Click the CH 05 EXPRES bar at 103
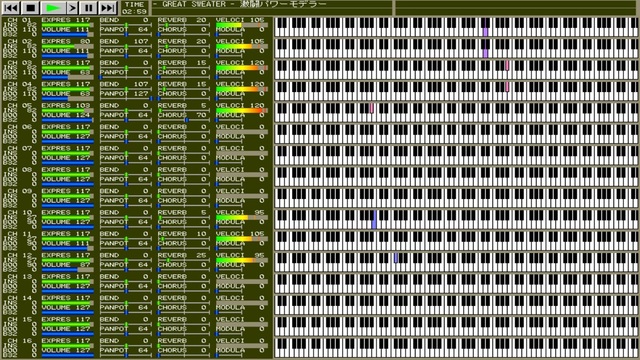 (x=67, y=110)
